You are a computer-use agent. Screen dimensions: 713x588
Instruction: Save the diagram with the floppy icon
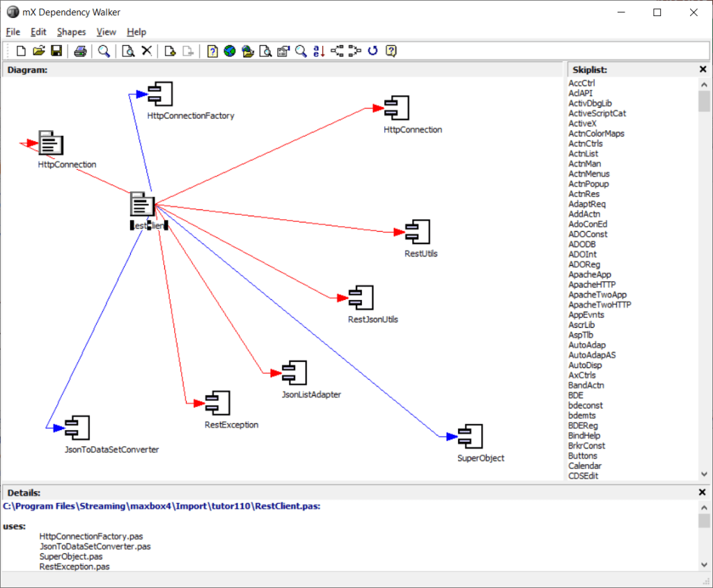[56, 51]
